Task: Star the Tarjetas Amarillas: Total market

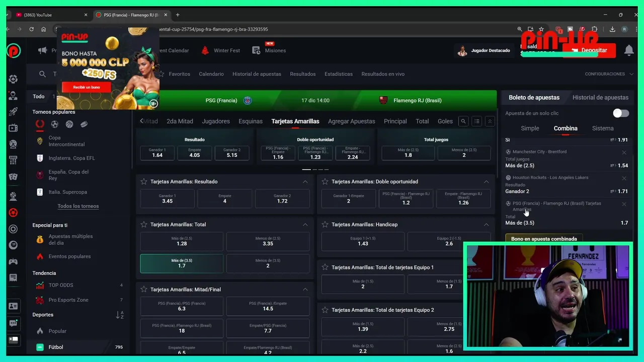Action: tap(144, 224)
